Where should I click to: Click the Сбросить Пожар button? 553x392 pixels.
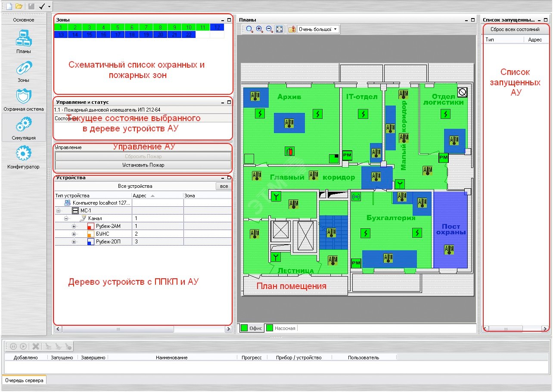pos(144,157)
